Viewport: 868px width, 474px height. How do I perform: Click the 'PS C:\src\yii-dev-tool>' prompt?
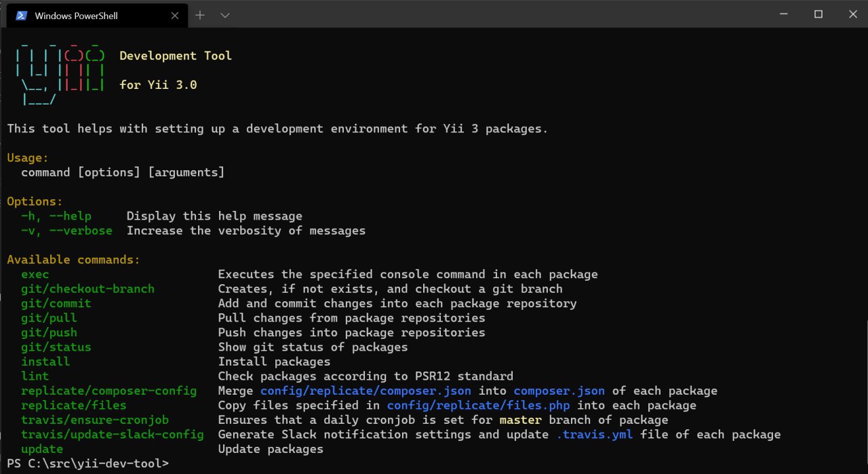pos(87,464)
